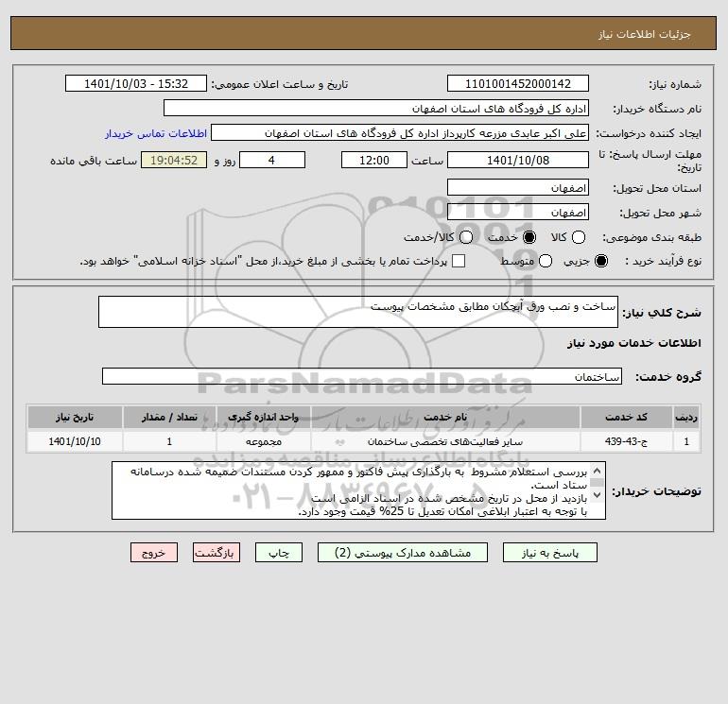728x704 pixels.
Task: Click the تعداد / مقدار column header
Action: pyautogui.click(x=169, y=417)
